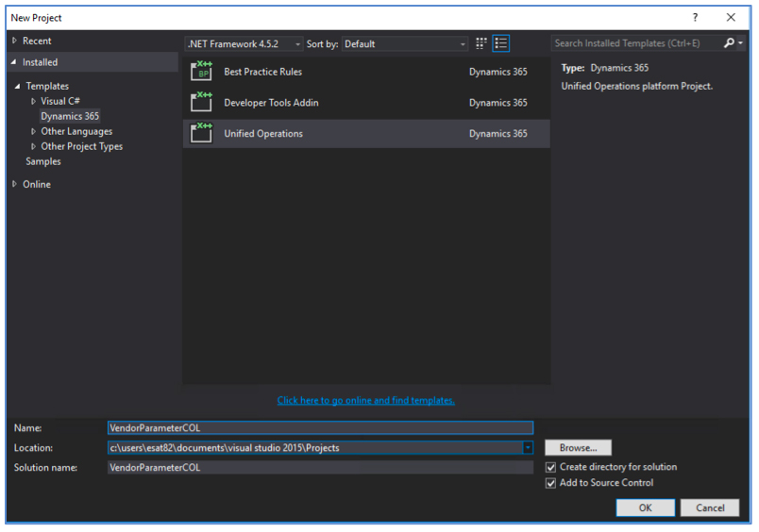Focus the Search Installed Templates box
The image size is (759, 532).
point(636,43)
